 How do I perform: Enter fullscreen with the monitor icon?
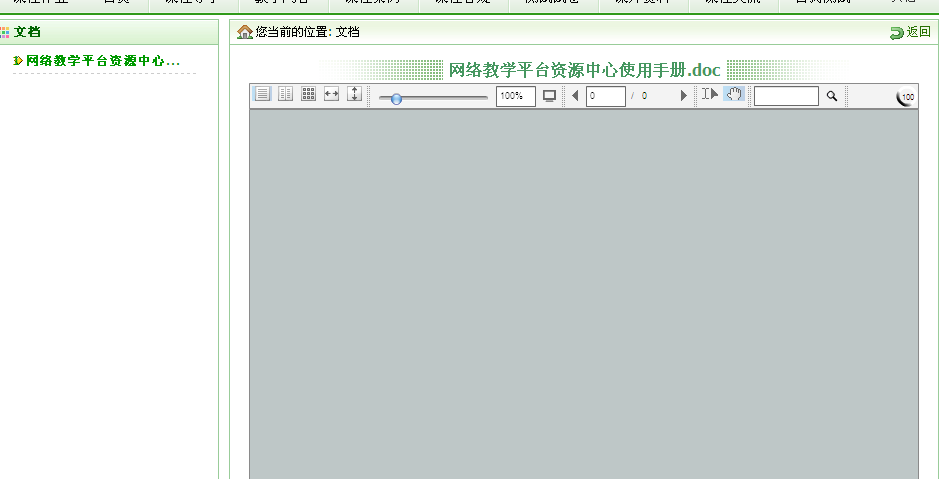point(549,96)
